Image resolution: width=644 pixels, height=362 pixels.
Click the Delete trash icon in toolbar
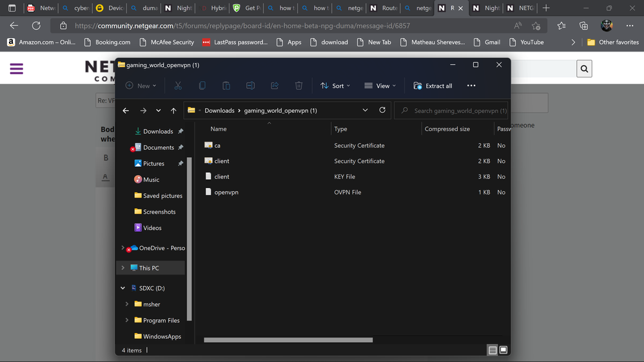click(x=298, y=86)
